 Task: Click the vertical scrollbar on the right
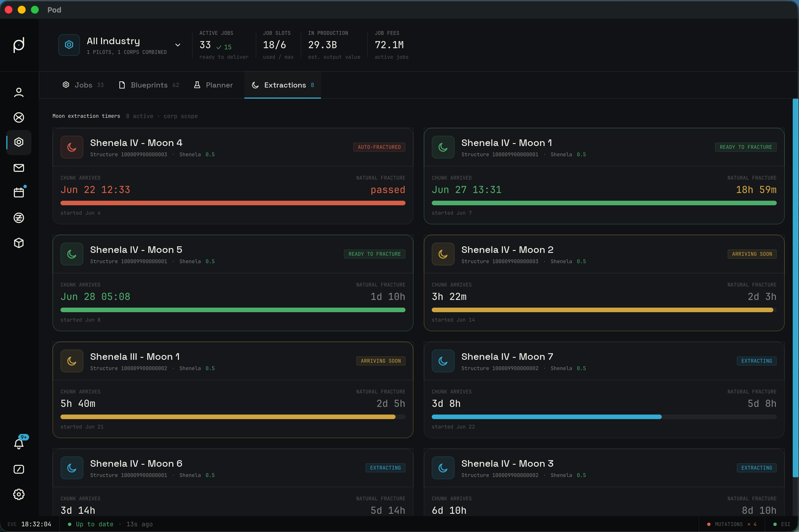point(795,288)
